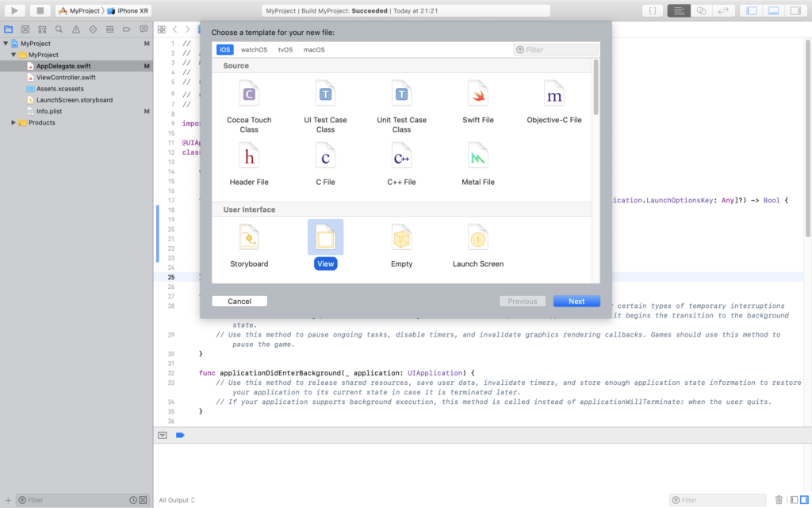Viewport: 812px width, 508px height.
Task: Select the C++ File template
Action: [401, 164]
